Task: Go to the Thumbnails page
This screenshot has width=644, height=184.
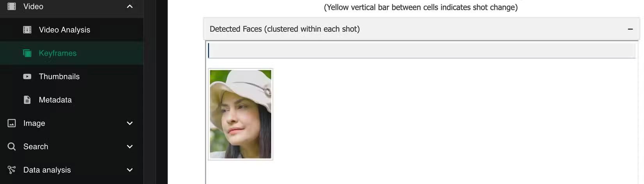Action: 59,77
